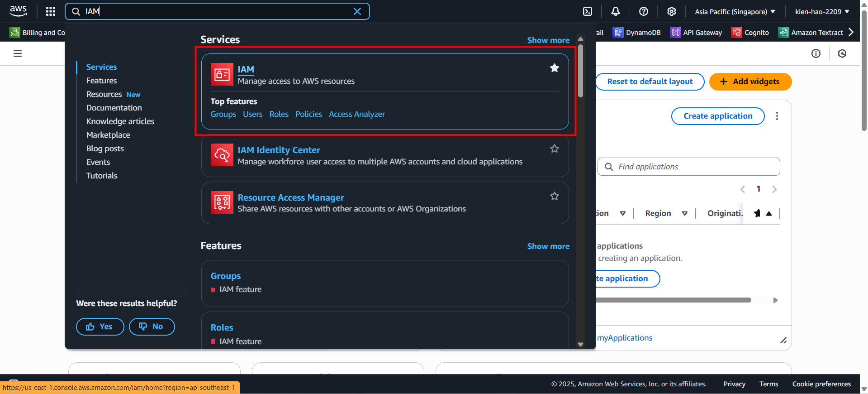
Task: Open the CloudShell terminal icon
Action: click(x=588, y=11)
